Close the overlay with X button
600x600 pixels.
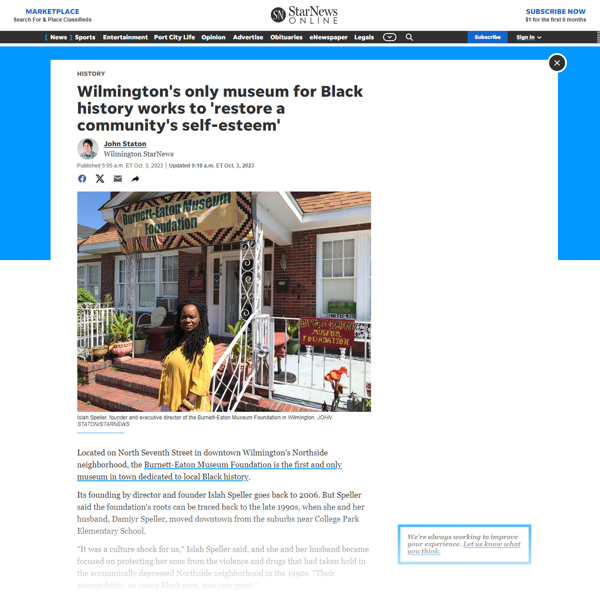pyautogui.click(x=557, y=63)
